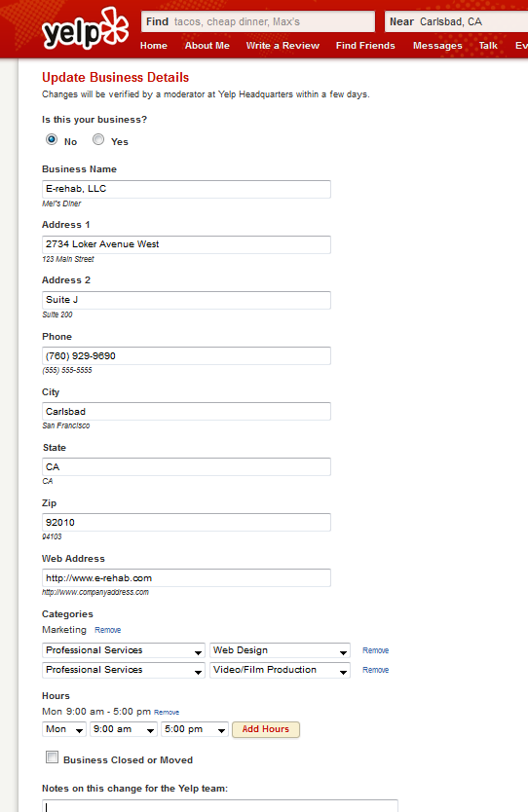Open the Web Design subcategory dropdown
528x812 pixels.
280,650
